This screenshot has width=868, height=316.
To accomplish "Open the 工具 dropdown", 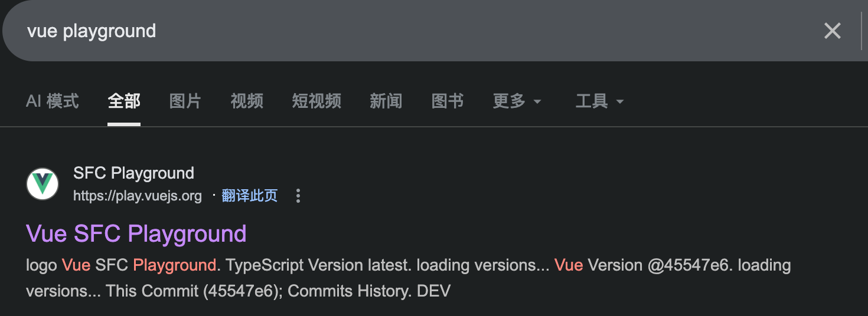I will click(x=600, y=101).
